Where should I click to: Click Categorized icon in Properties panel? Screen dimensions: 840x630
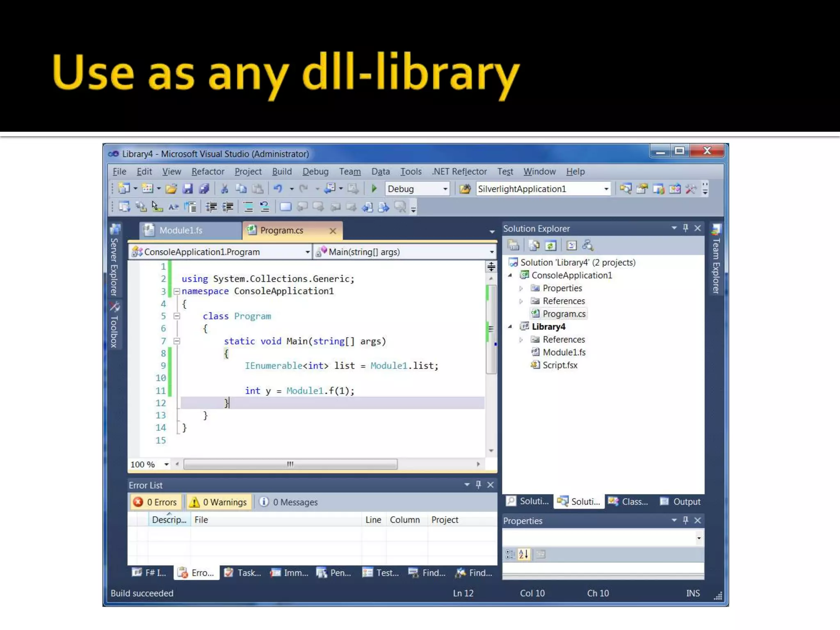510,555
